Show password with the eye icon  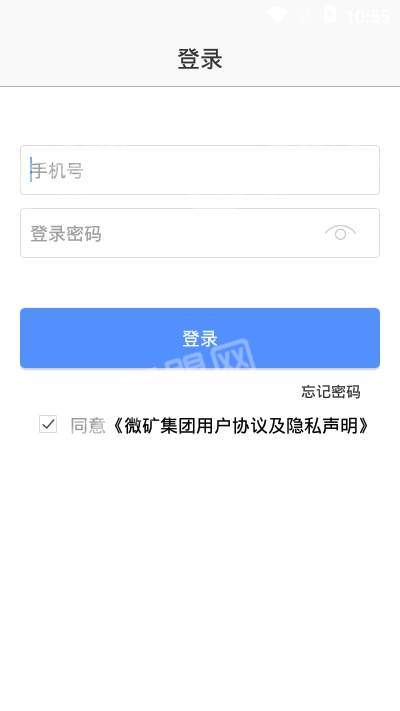[x=340, y=233]
